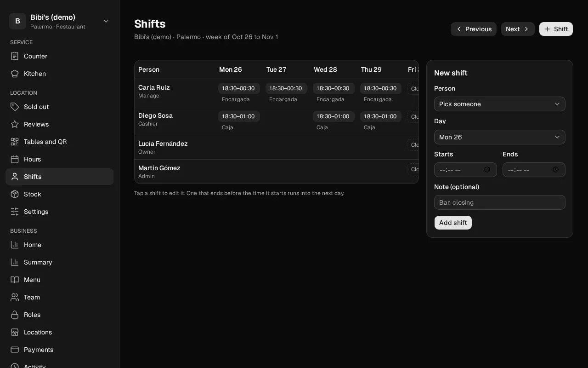Viewport: 588px width, 368px height.
Task: Click the B avatar for Bibi's demo
Action: pyautogui.click(x=17, y=21)
